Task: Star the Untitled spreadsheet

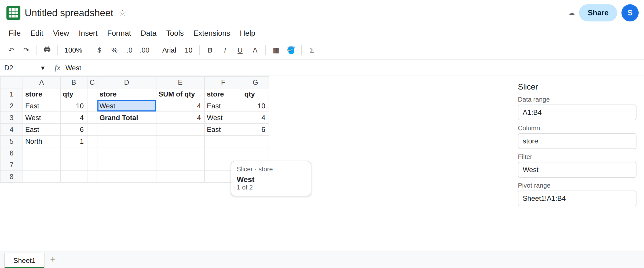Action: [122, 13]
